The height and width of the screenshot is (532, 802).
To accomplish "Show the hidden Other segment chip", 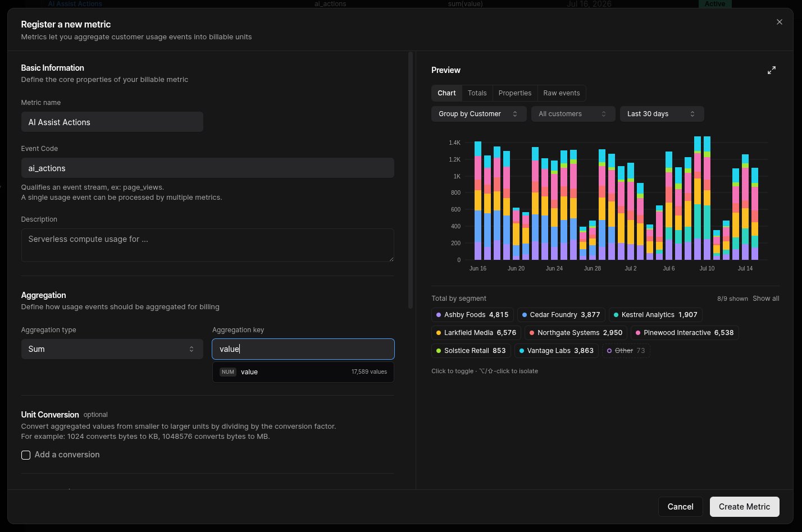I will click(626, 351).
